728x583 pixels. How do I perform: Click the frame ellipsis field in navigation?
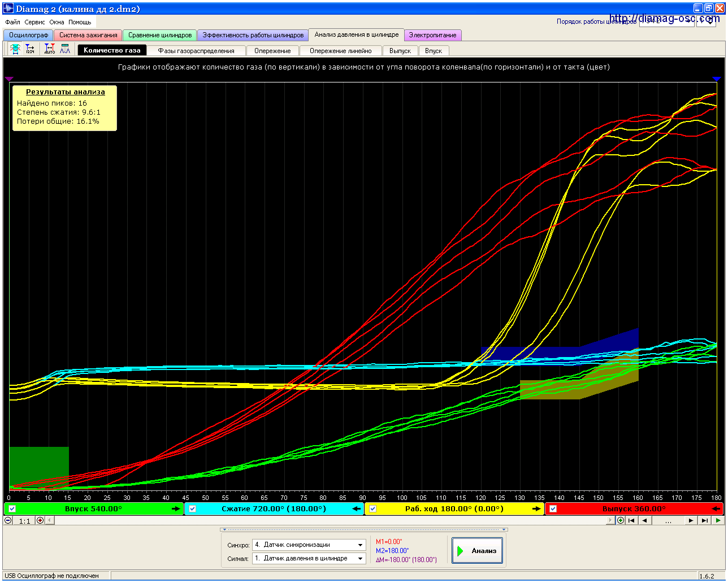pos(668,521)
